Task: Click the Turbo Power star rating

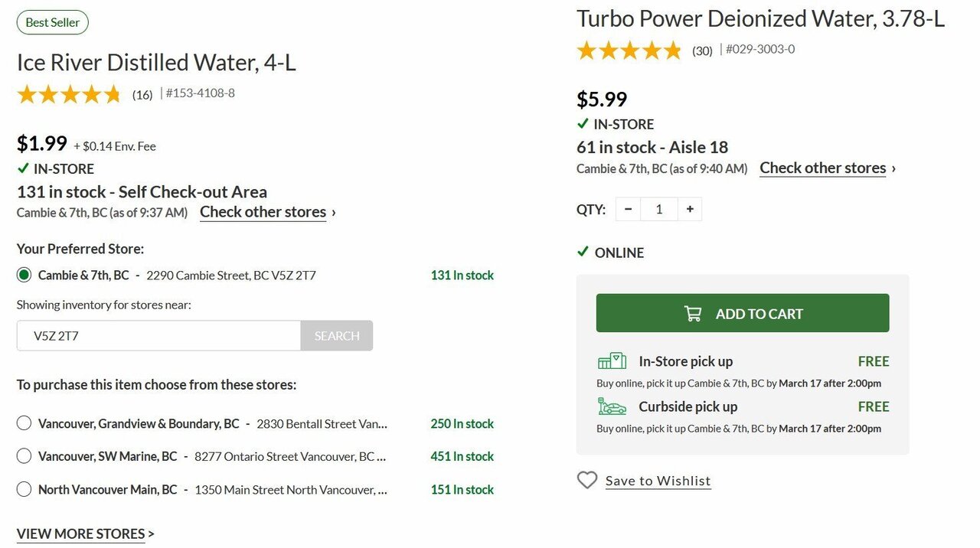Action: coord(629,51)
